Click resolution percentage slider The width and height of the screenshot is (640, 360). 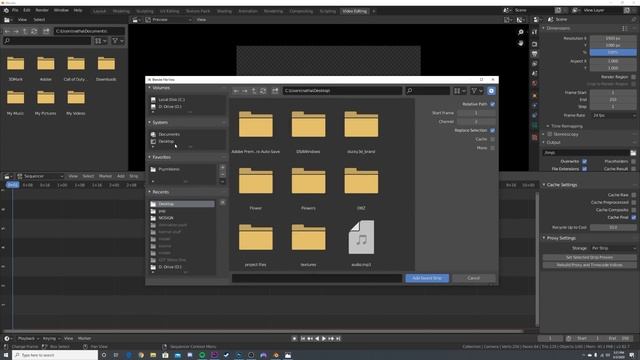pyautogui.click(x=613, y=52)
